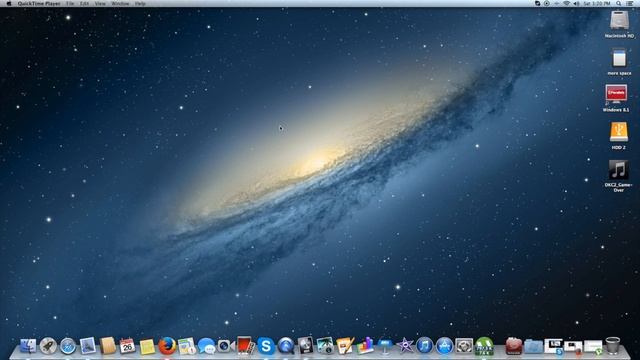Open the Trash in the Dock

[612, 346]
